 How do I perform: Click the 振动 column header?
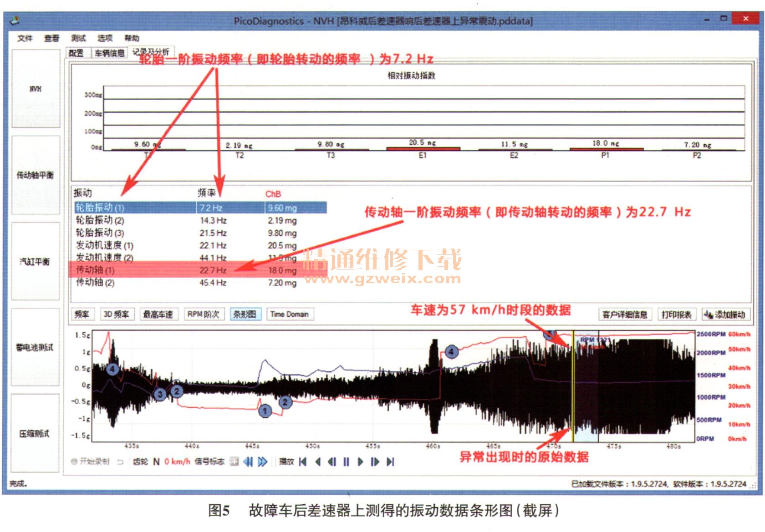tap(83, 193)
